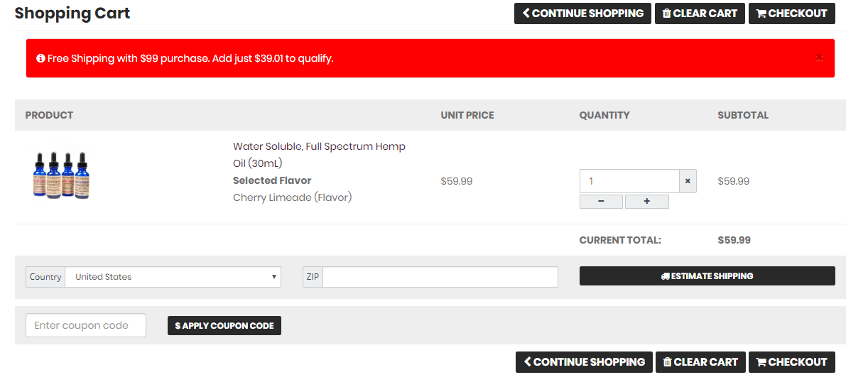This screenshot has height=387, width=868.
Task: Click top Clear Cart button
Action: (x=700, y=13)
